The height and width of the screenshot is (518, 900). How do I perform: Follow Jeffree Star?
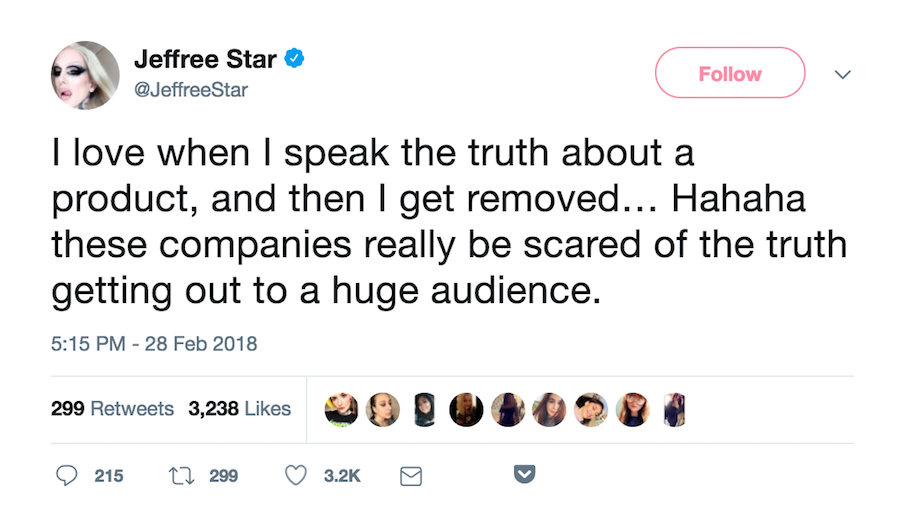click(729, 73)
